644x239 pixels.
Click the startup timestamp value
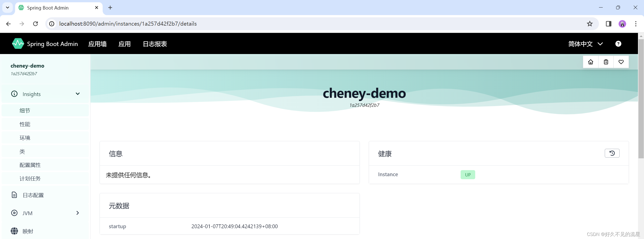(234, 226)
